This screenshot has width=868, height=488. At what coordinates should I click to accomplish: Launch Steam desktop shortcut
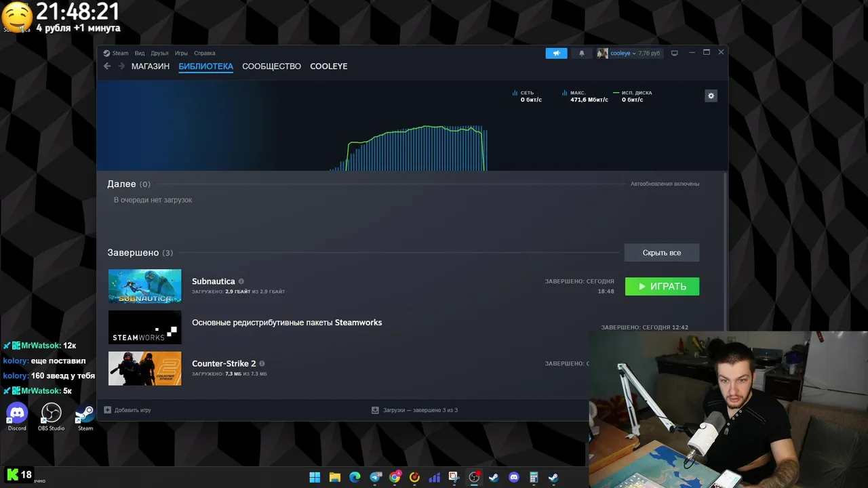point(85,416)
